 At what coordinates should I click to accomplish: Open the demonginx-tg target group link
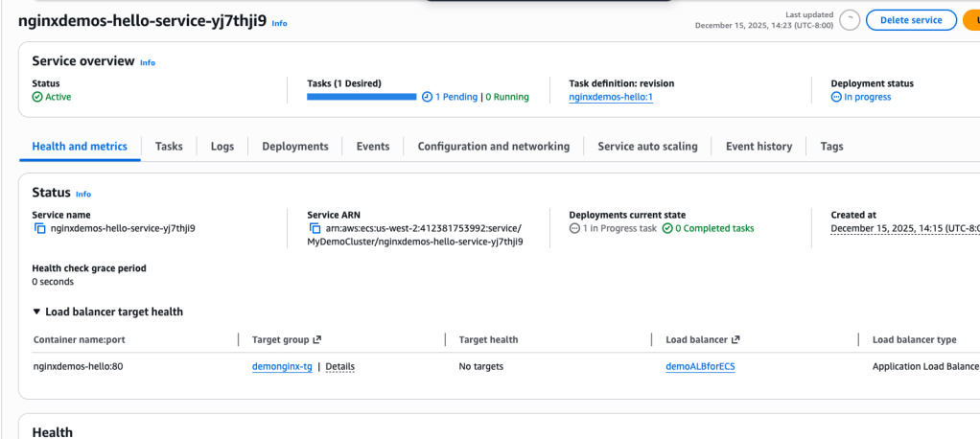(x=282, y=367)
